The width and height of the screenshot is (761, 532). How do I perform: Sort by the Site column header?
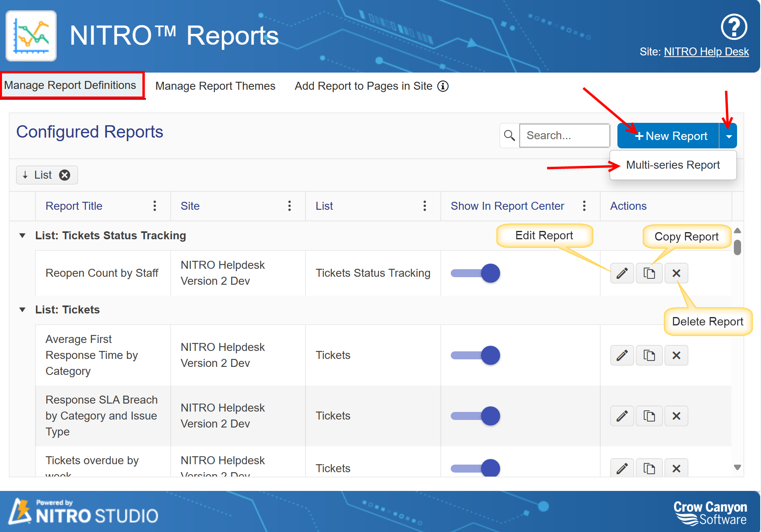[x=190, y=206]
